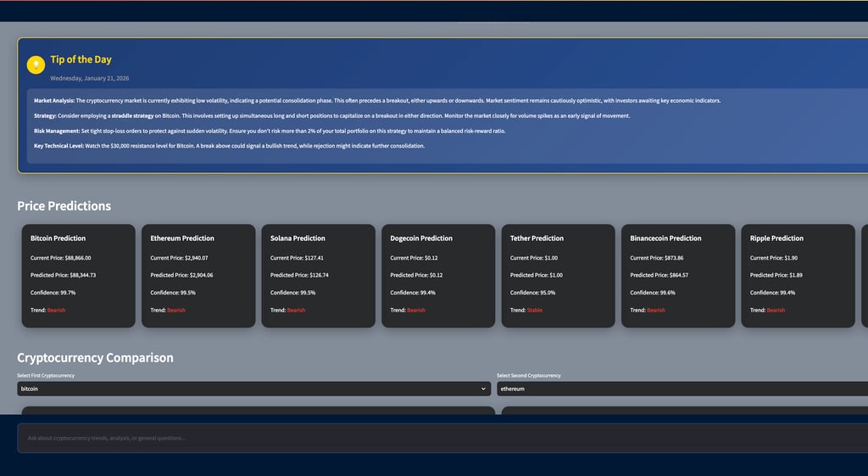Viewport: 868px width, 476px height.
Task: Click the Bearish trend on Ripple card
Action: [776, 311]
